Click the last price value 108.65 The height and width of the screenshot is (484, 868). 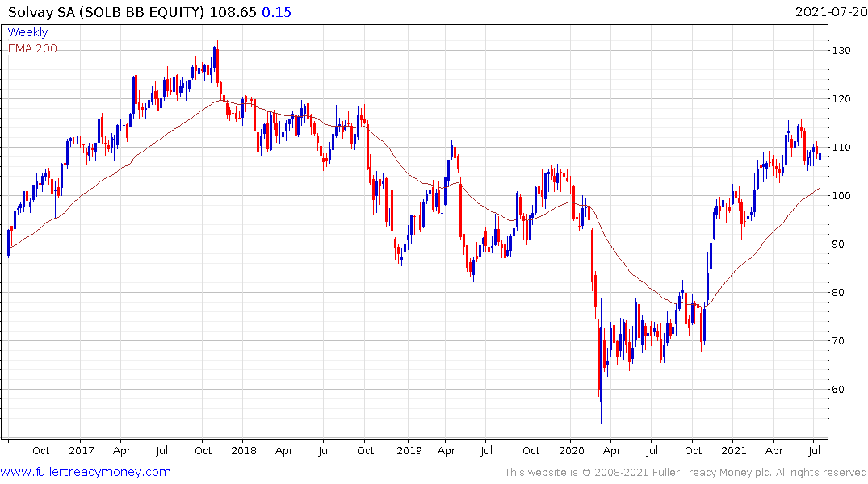[233, 12]
